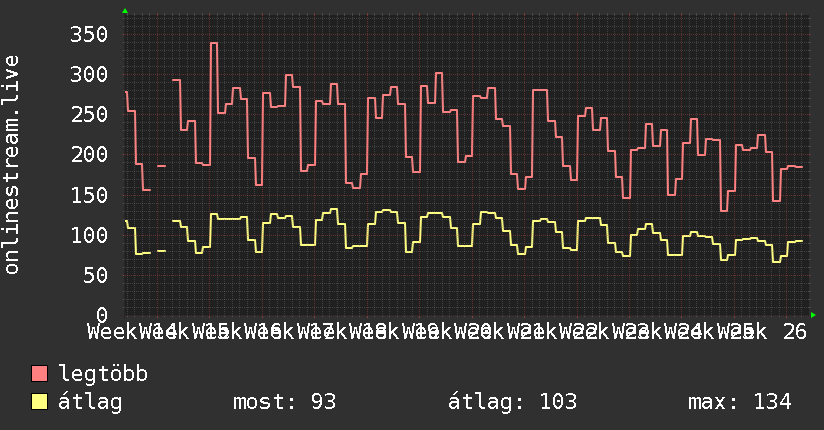The height and width of the screenshot is (430, 824).
Task: Click the 50 Y-axis label
Action: 95,275
